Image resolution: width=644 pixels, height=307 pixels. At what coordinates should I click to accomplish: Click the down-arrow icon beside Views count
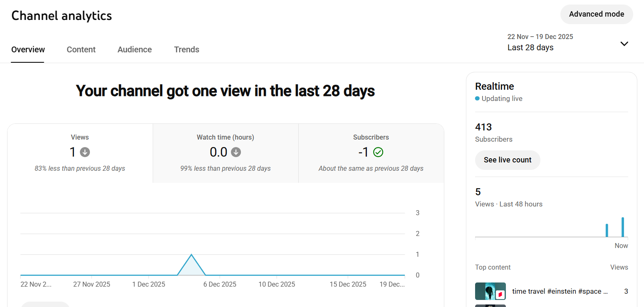click(x=85, y=152)
